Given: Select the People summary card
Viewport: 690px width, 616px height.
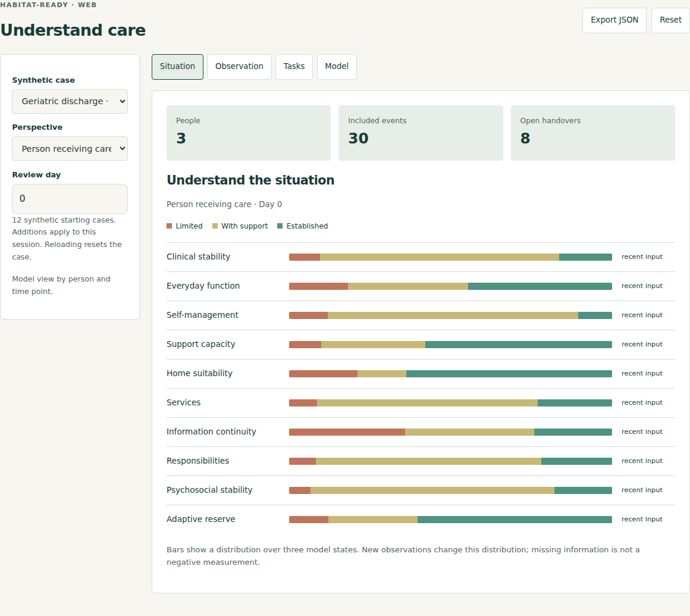Looking at the screenshot, I should 249,133.
